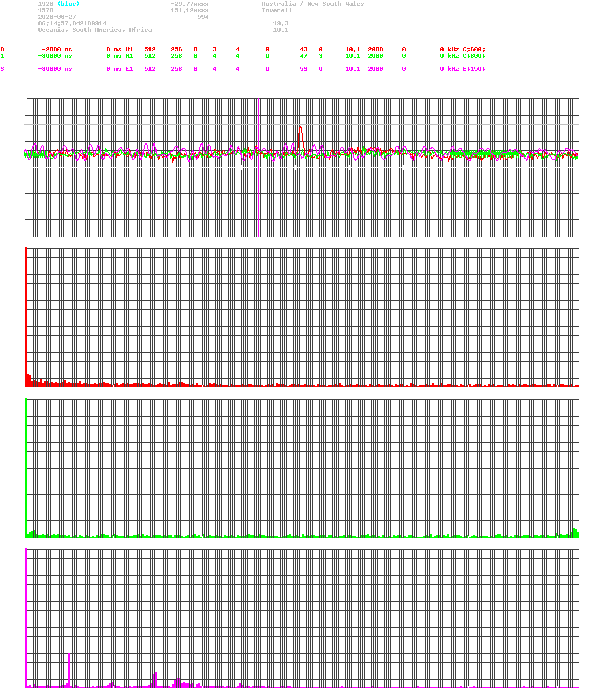The width and height of the screenshot is (593, 700).
Task: Click the town name "Inverell"
Action: pos(277,10)
